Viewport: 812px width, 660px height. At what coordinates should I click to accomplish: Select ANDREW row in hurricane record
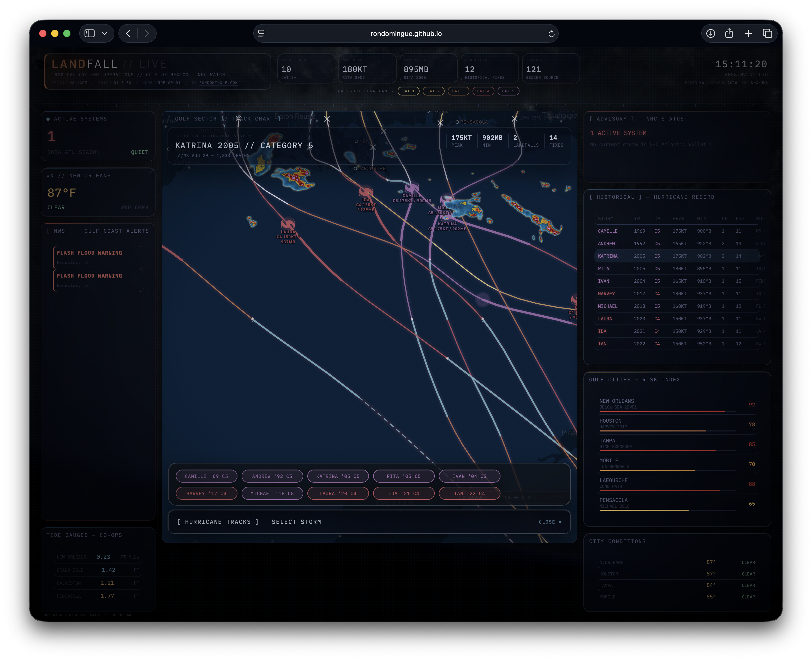[677, 244]
